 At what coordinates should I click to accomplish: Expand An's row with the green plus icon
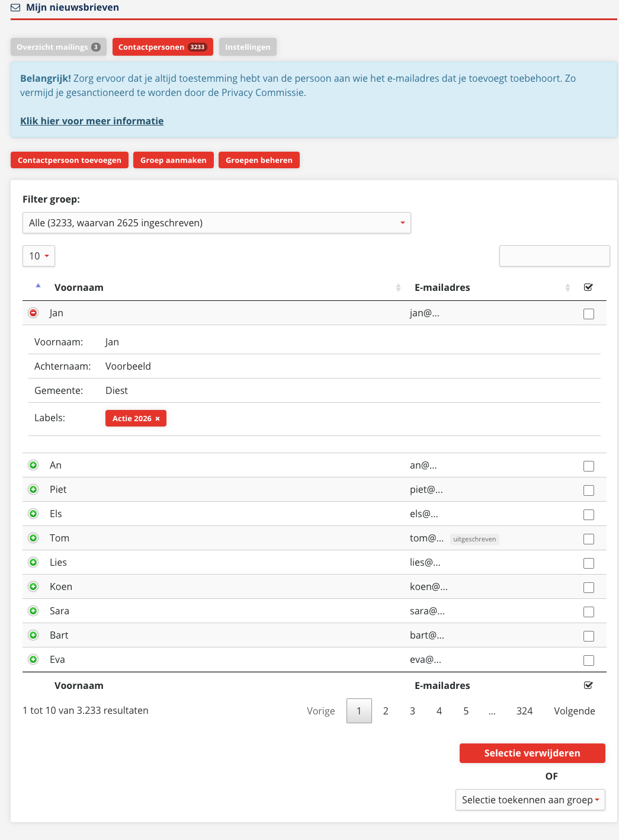pos(33,465)
